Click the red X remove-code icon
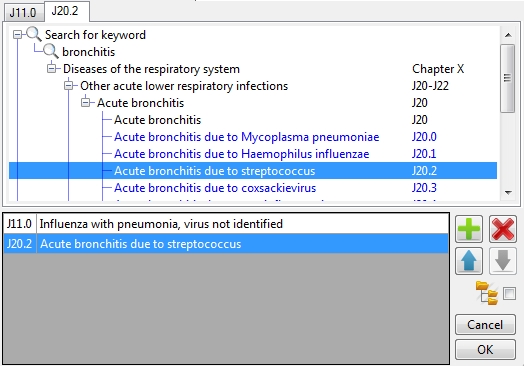Image resolution: width=524 pixels, height=366 pixels. click(x=503, y=229)
